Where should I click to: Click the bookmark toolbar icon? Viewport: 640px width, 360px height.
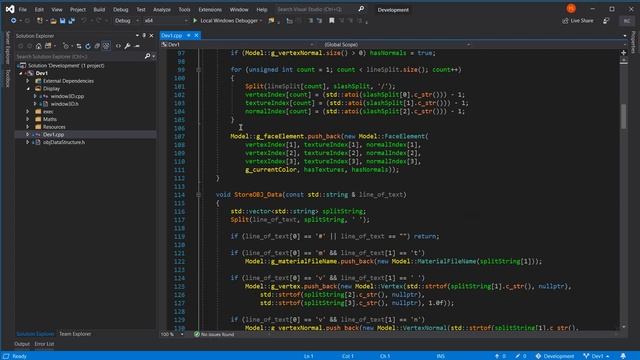(x=332, y=20)
